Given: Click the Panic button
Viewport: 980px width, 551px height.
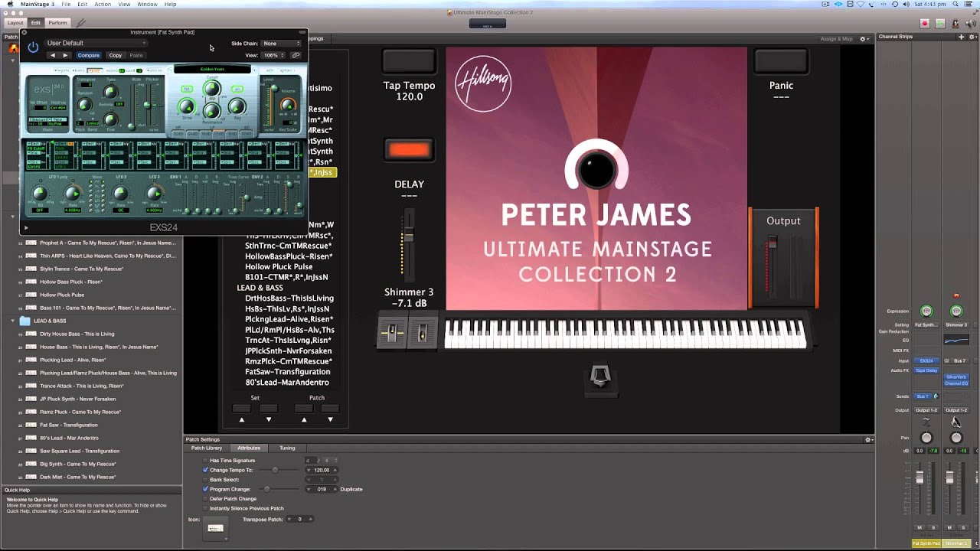Looking at the screenshot, I should pyautogui.click(x=781, y=61).
